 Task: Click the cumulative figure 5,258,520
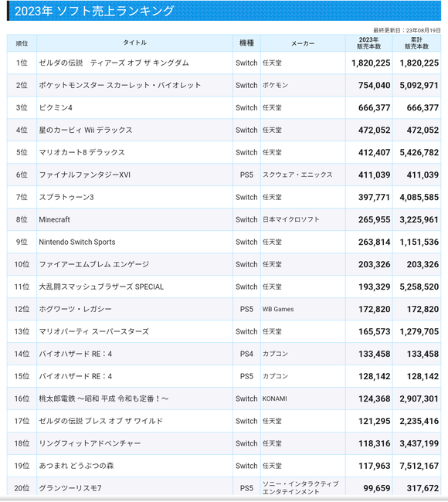tap(419, 287)
